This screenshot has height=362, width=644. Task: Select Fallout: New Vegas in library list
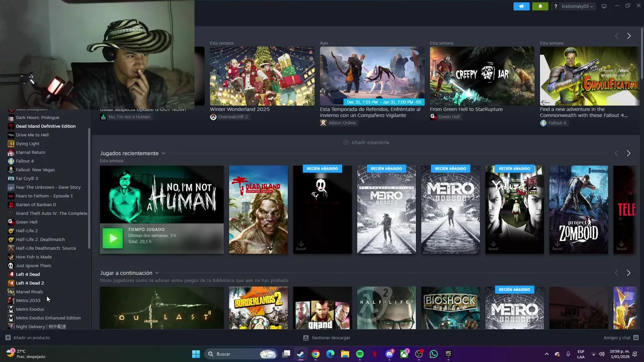coord(35,170)
